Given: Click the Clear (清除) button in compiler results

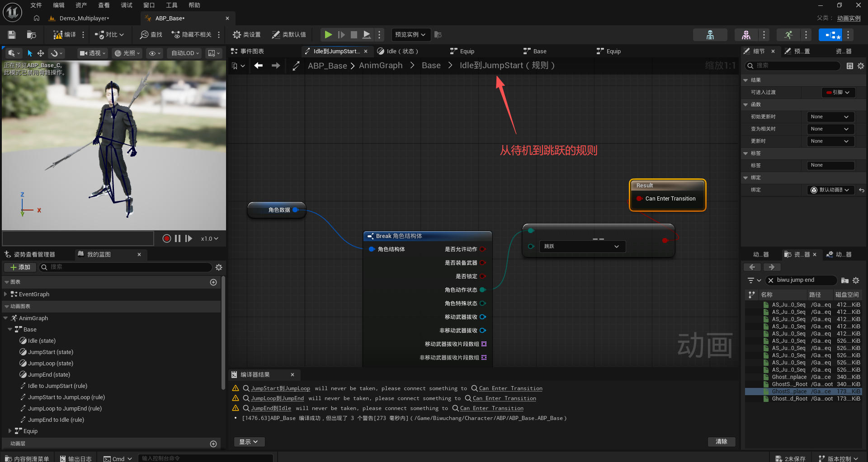Looking at the screenshot, I should [722, 442].
